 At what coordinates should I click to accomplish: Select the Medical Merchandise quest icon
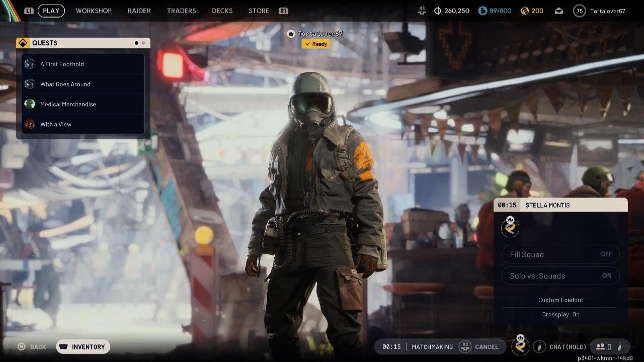[30, 104]
